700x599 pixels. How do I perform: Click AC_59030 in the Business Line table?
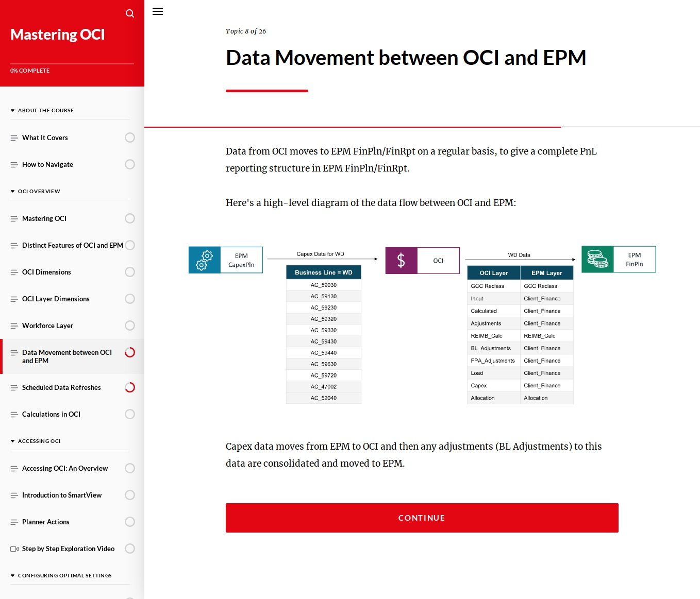coord(324,285)
